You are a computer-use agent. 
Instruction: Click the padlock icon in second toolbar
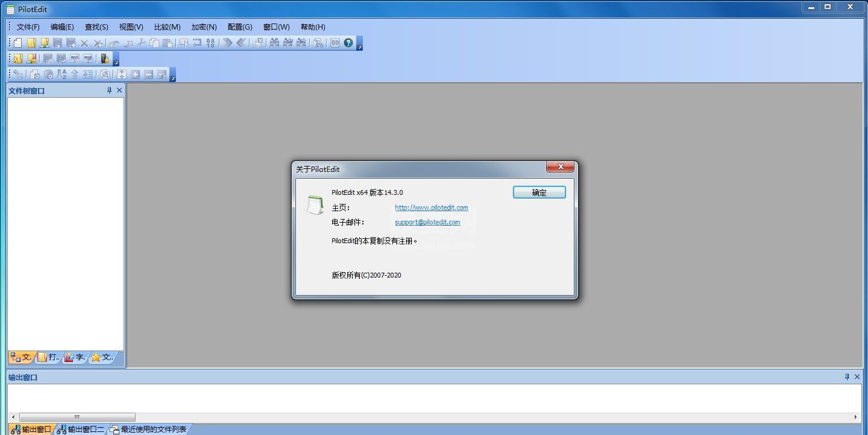[105, 59]
